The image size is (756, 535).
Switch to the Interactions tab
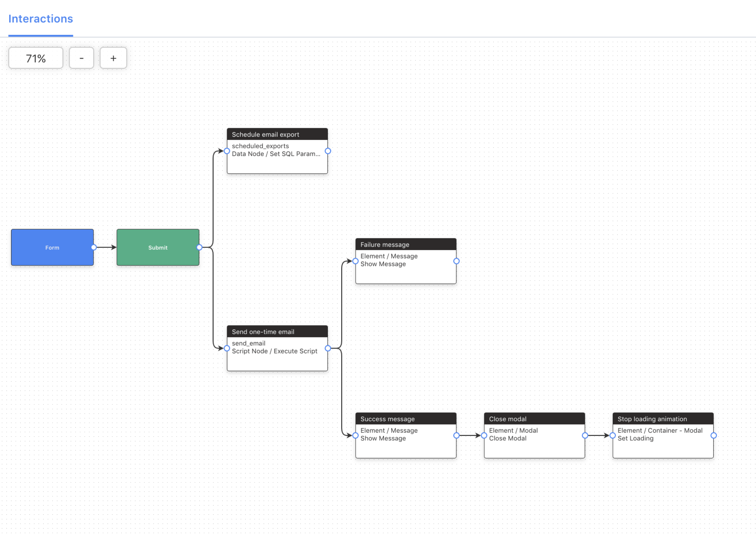coord(41,19)
